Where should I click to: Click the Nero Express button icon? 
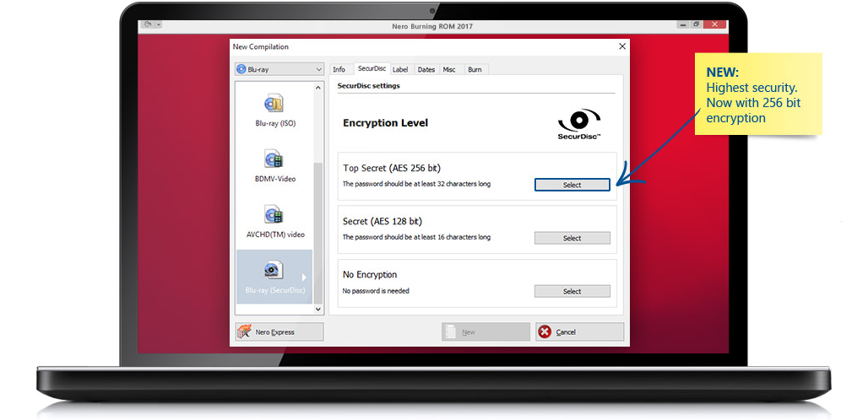(x=244, y=331)
